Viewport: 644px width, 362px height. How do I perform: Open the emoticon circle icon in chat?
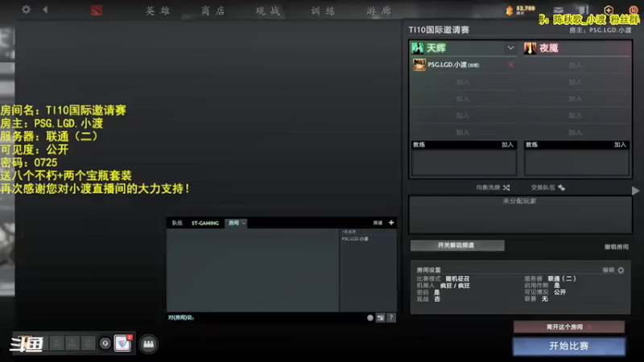click(x=370, y=318)
